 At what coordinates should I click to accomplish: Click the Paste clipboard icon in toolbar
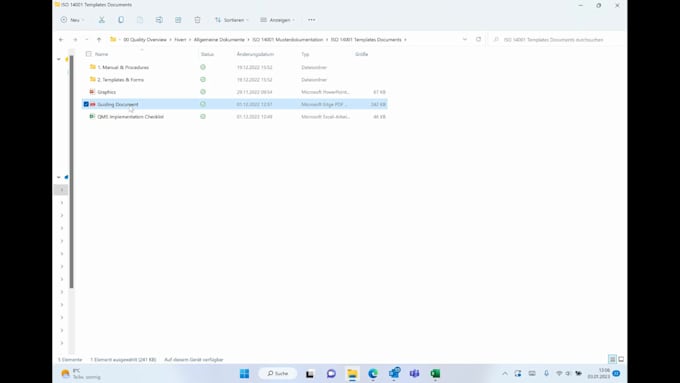pyautogui.click(x=140, y=20)
